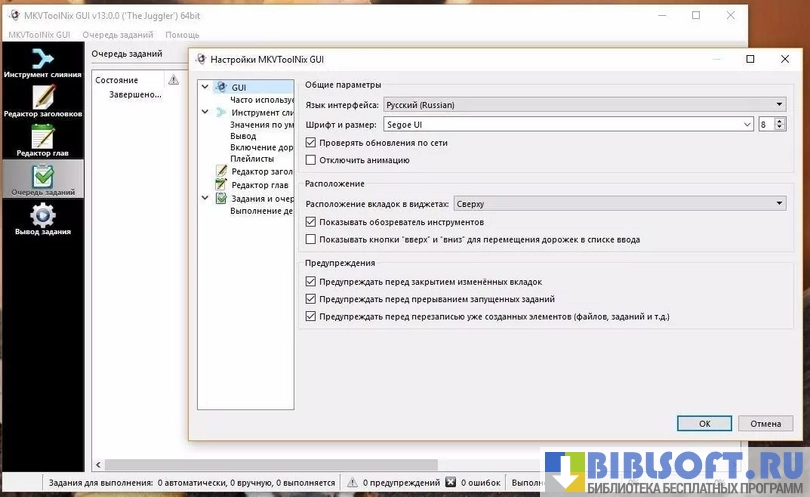Open the Header editor (Редактор заголовков) icon
The height and width of the screenshot is (497, 810).
tap(42, 100)
